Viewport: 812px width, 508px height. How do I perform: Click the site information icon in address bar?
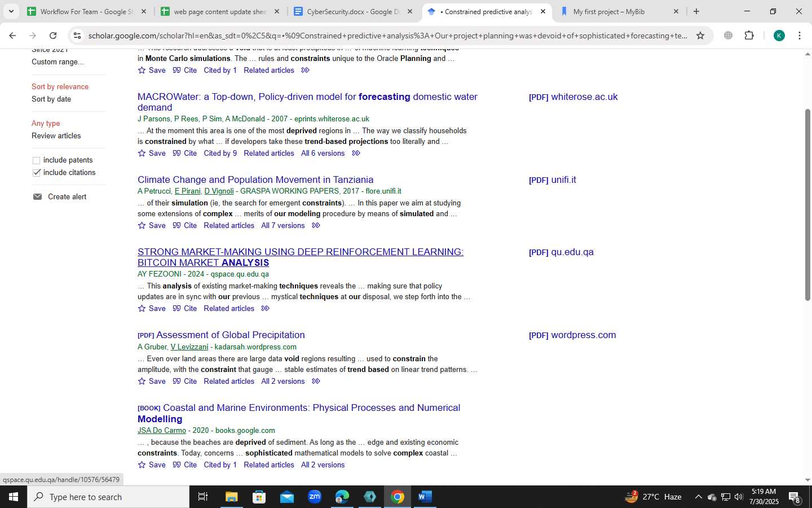pyautogui.click(x=77, y=36)
